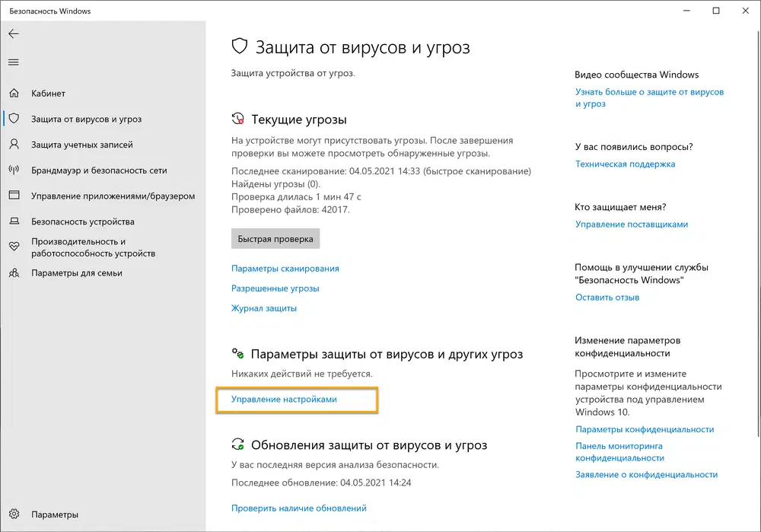
Task: Click Управление приложениями/браузером window icon
Action: [14, 196]
